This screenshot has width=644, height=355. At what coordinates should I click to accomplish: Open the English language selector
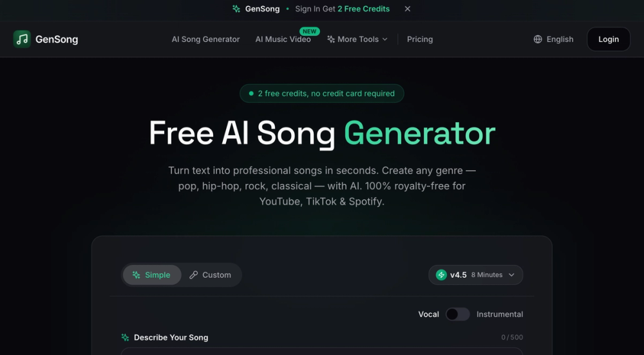553,39
